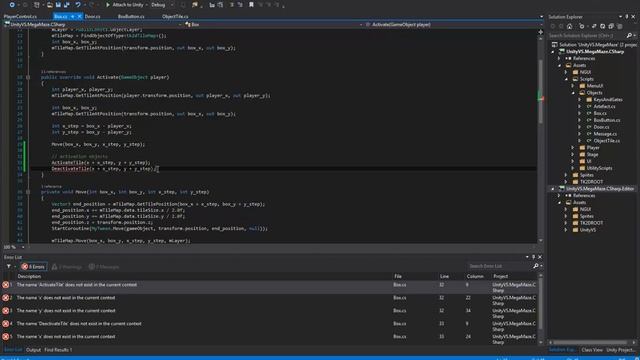This screenshot has width=640, height=360.
Task: Pin the Solution Explorer panel
Action: coord(627,17)
